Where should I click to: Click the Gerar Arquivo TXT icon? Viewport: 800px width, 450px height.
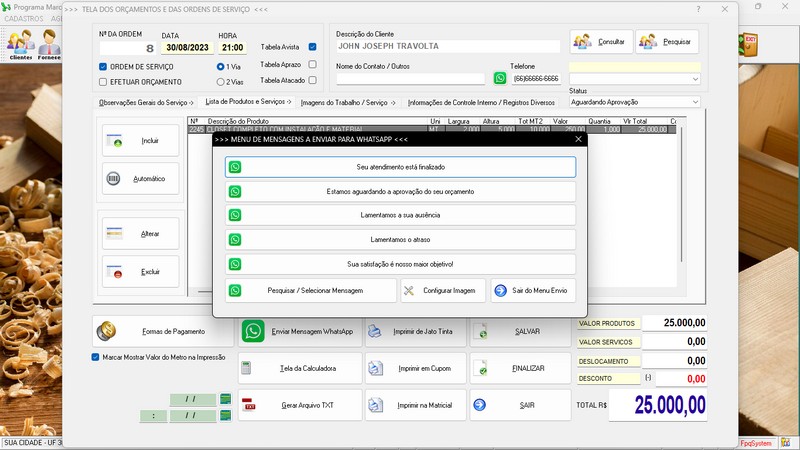248,404
